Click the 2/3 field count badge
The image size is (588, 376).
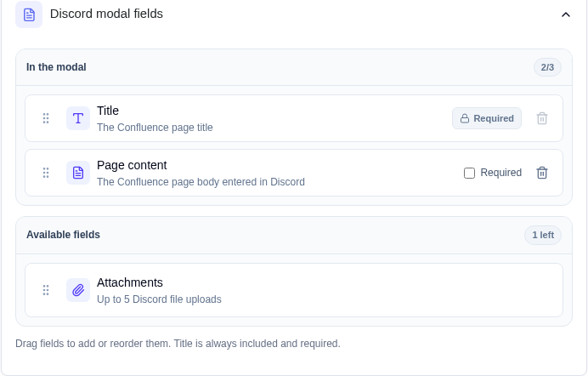pyautogui.click(x=547, y=67)
